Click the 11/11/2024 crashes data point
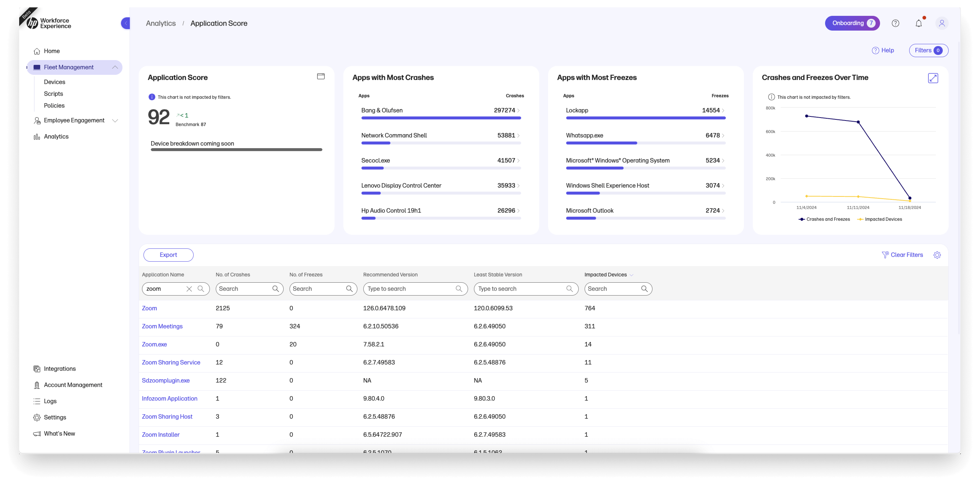Screen dimensions: 980x485 858,122
